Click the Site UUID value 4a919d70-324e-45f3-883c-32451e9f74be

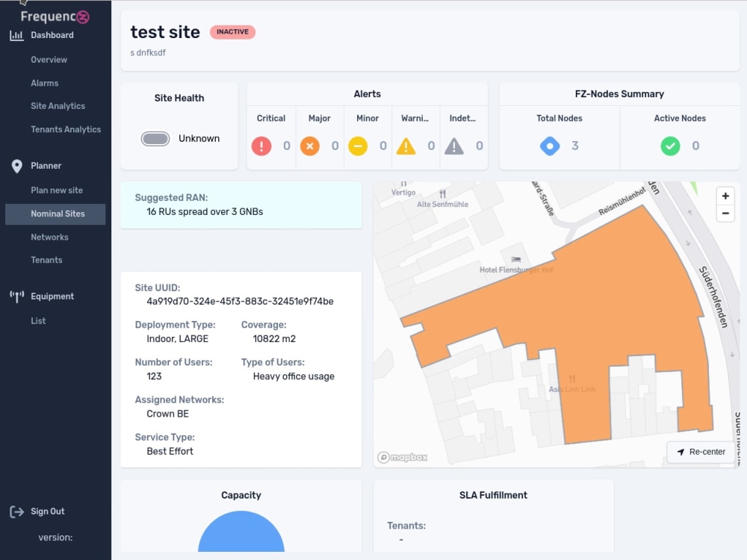[240, 302]
